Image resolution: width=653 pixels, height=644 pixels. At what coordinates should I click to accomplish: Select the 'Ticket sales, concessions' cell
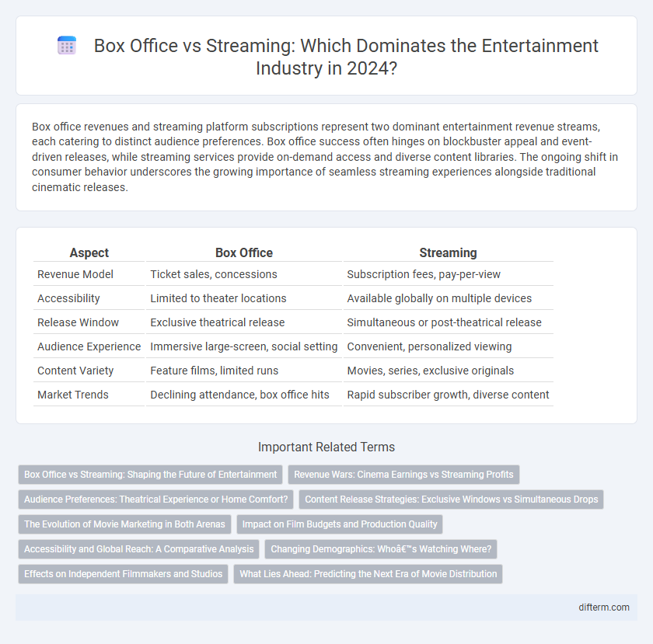pos(244,274)
